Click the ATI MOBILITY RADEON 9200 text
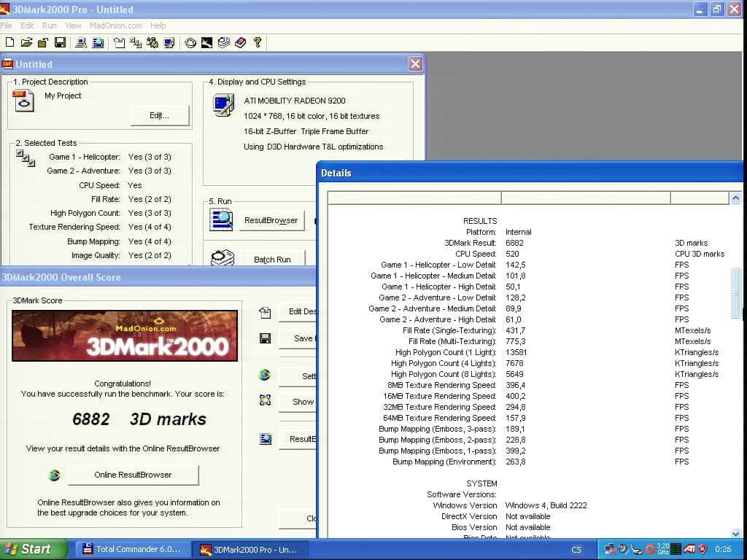 tap(295, 101)
